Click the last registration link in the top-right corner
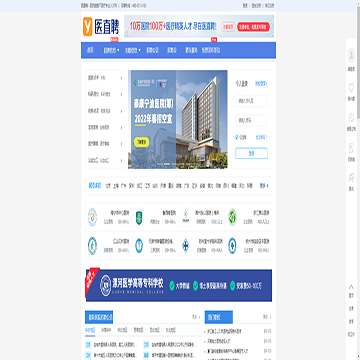Image resolution: width=360 pixels, height=360 pixels. 269,6
